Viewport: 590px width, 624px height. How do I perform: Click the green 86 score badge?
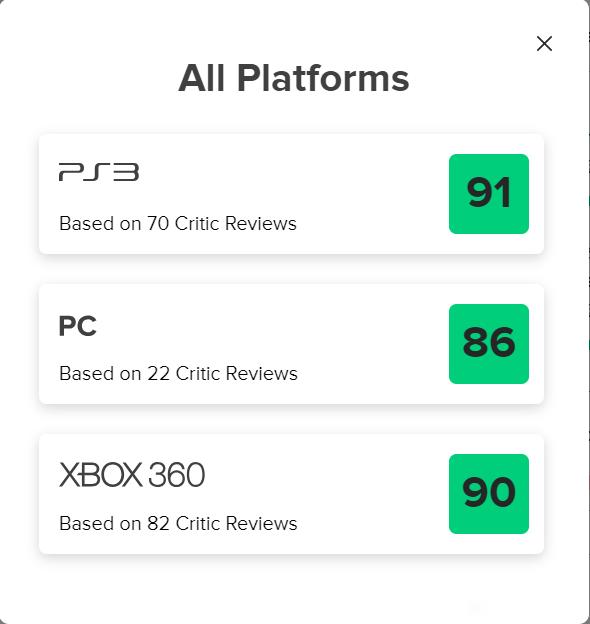pyautogui.click(x=489, y=344)
